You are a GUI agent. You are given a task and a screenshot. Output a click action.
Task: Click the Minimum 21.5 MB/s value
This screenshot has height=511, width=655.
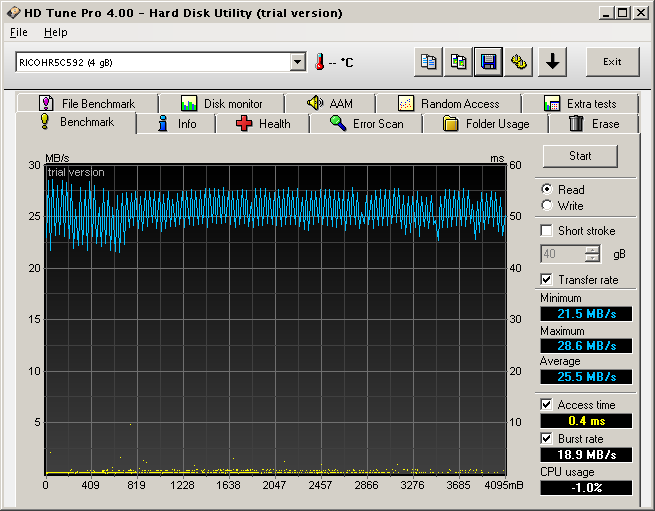586,313
